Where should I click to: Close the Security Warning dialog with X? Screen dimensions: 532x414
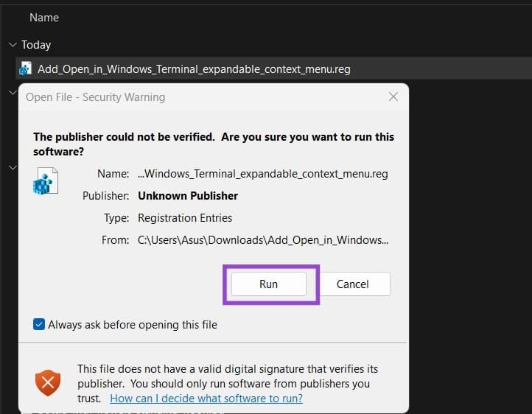(393, 97)
